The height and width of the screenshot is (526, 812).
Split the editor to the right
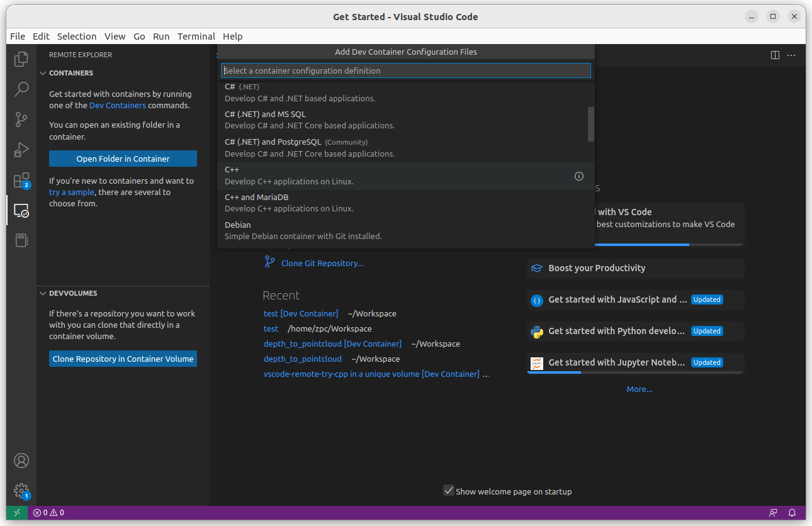[775, 55]
